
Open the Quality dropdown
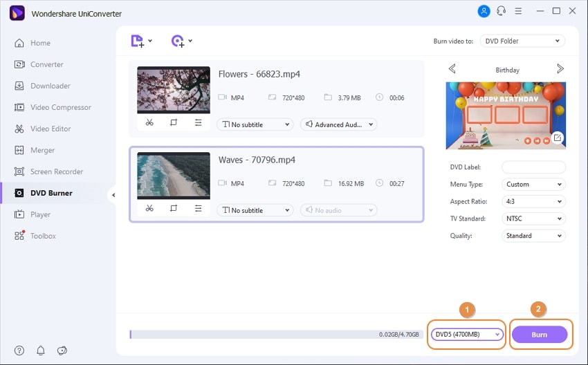(533, 236)
